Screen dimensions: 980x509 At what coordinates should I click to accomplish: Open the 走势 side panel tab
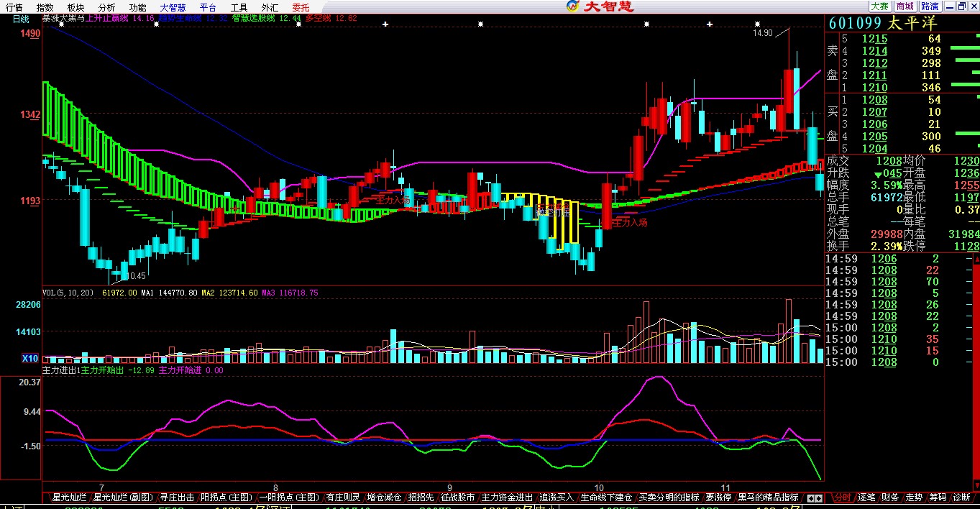(x=914, y=497)
